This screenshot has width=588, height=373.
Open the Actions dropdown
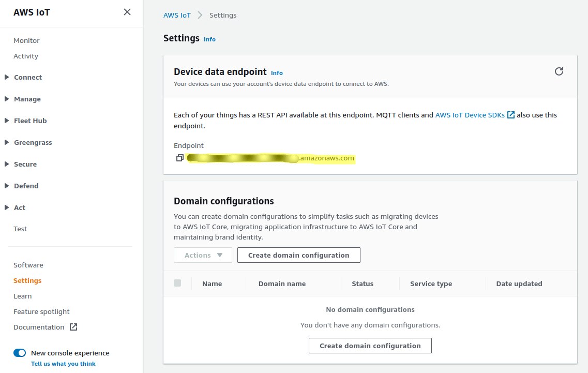[203, 255]
